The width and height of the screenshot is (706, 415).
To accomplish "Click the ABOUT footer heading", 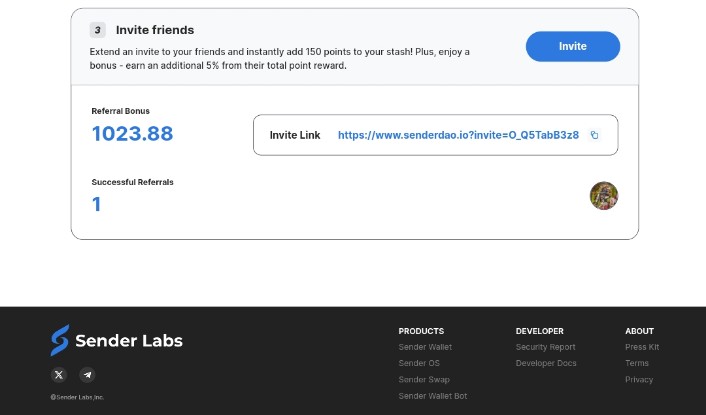I will 639,331.
